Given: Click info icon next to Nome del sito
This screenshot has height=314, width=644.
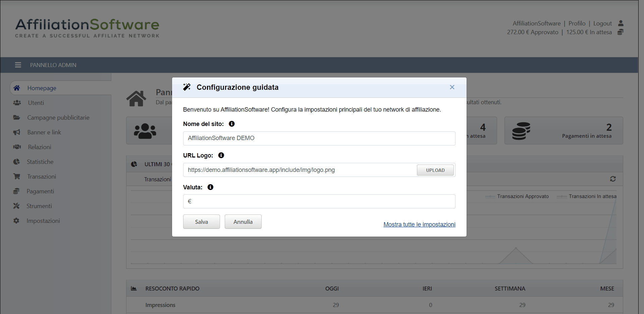Looking at the screenshot, I should pos(231,124).
